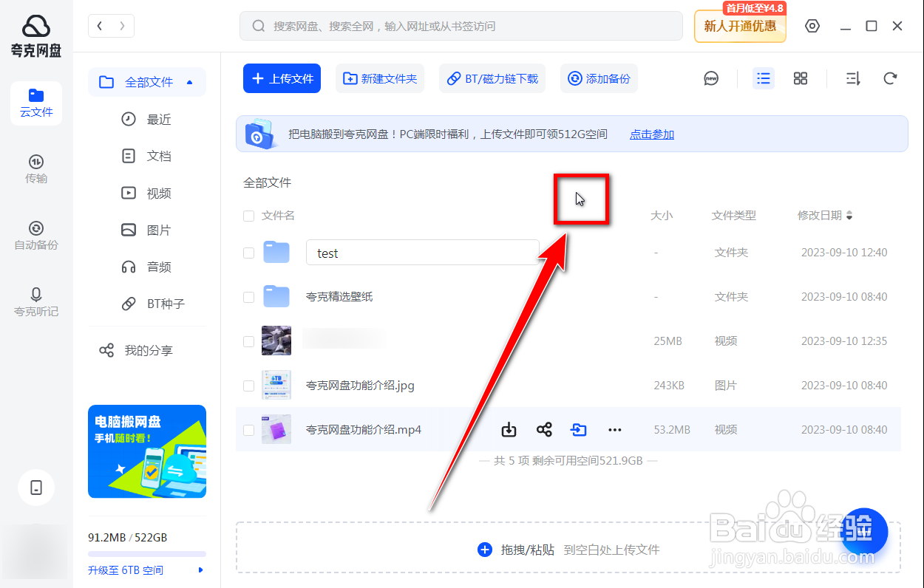Click the 上传文件 upload button
The width and height of the screenshot is (924, 588).
point(282,78)
